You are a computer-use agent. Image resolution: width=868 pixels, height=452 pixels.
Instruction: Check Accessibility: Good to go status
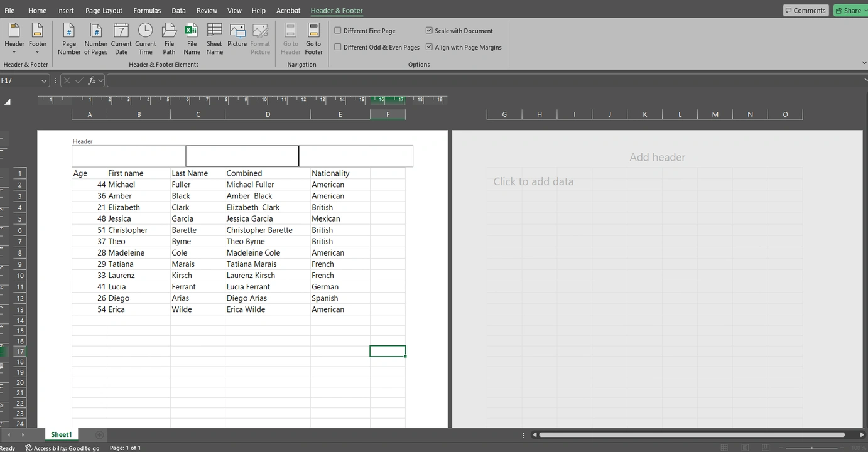tap(62, 448)
